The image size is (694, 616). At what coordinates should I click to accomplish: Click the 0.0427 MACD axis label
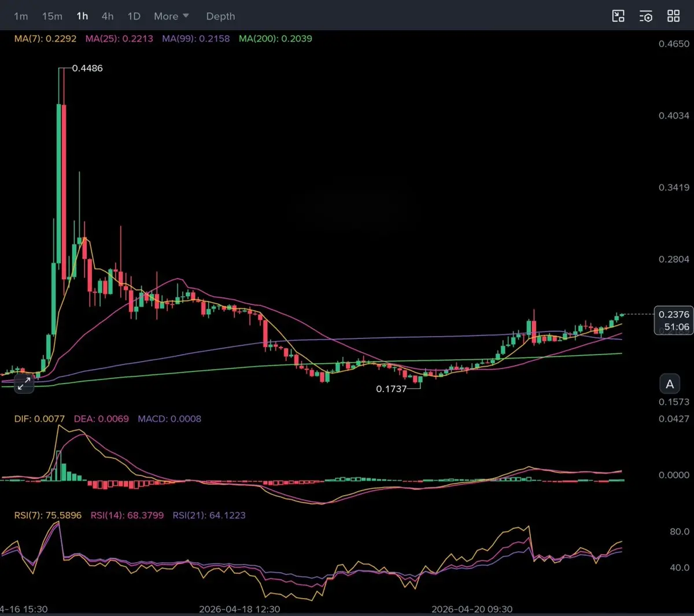pos(674,419)
